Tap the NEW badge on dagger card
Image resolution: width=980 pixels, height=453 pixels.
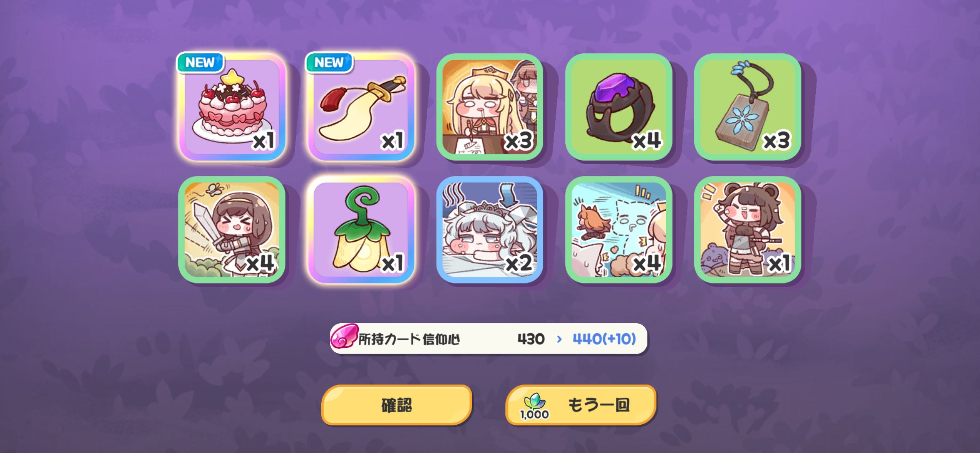pos(329,62)
